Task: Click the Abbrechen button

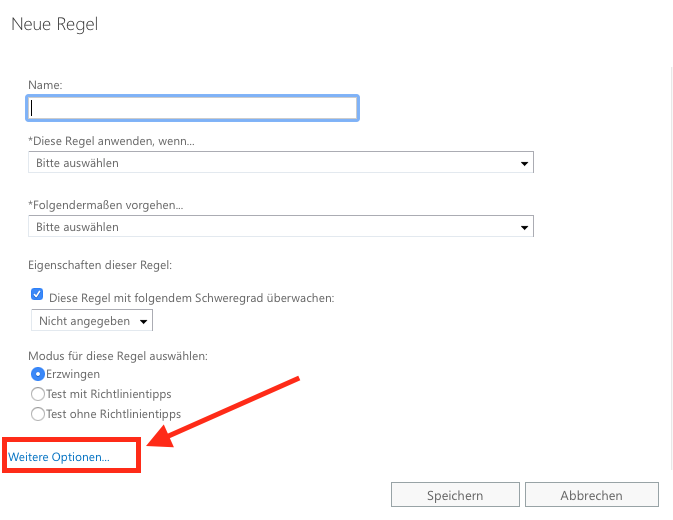Action: pyautogui.click(x=591, y=495)
